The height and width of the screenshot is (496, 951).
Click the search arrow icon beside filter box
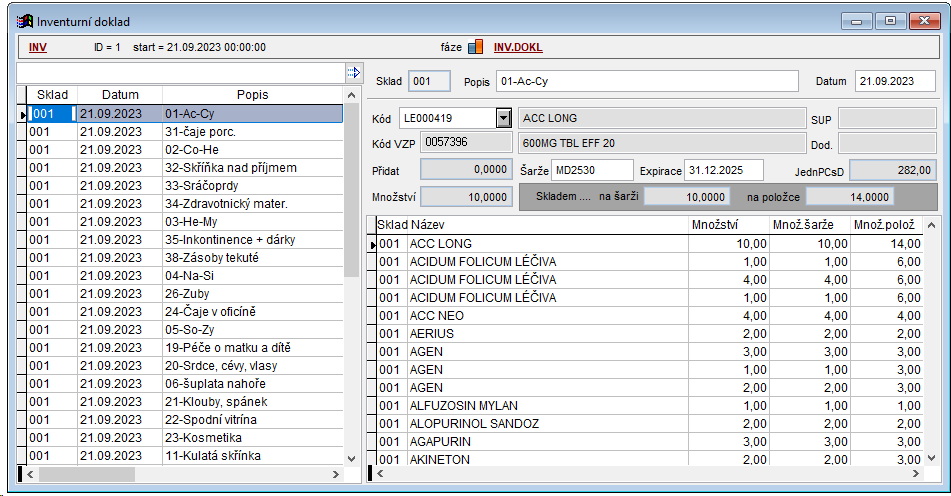352,72
